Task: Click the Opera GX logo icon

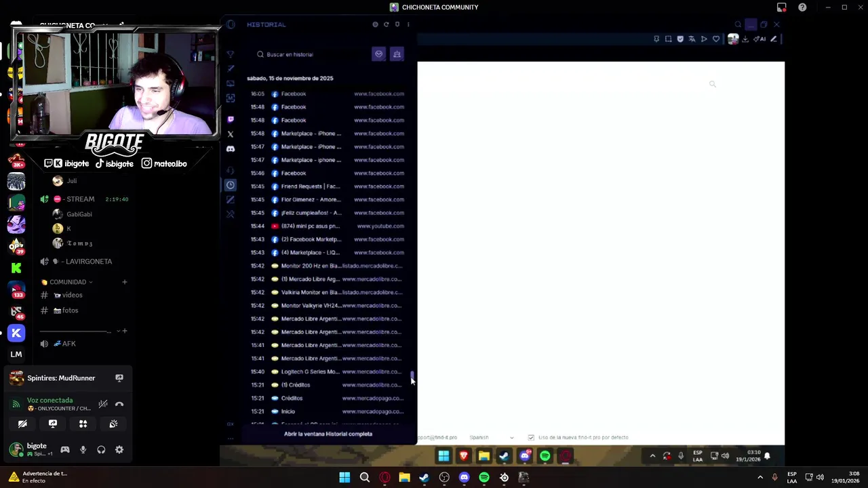Action: tap(231, 24)
